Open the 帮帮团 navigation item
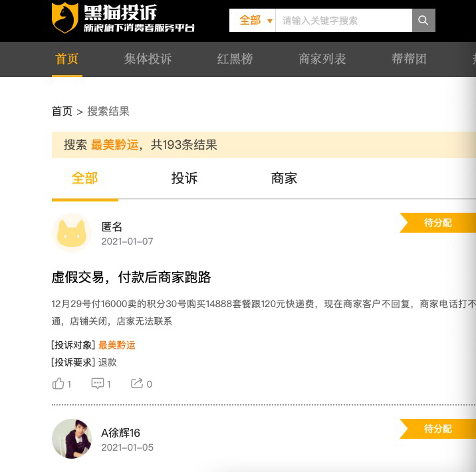Screen dimensions: 476x472 (x=409, y=59)
